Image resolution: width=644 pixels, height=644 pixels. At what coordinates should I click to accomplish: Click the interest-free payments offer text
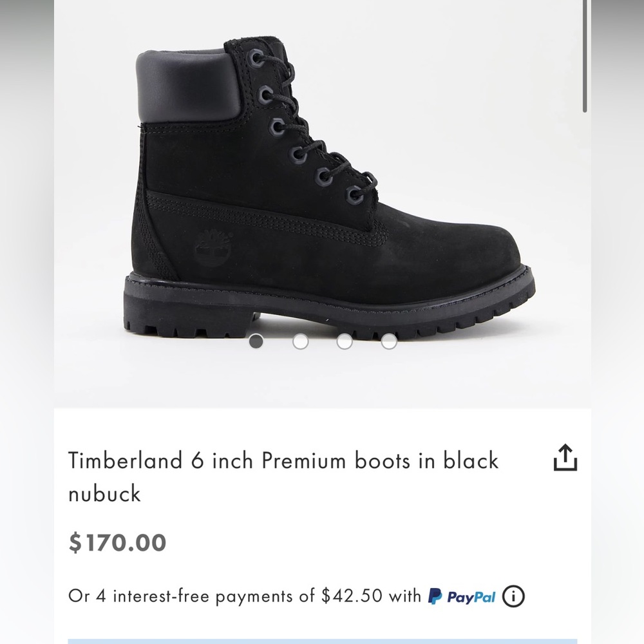pyautogui.click(x=245, y=596)
